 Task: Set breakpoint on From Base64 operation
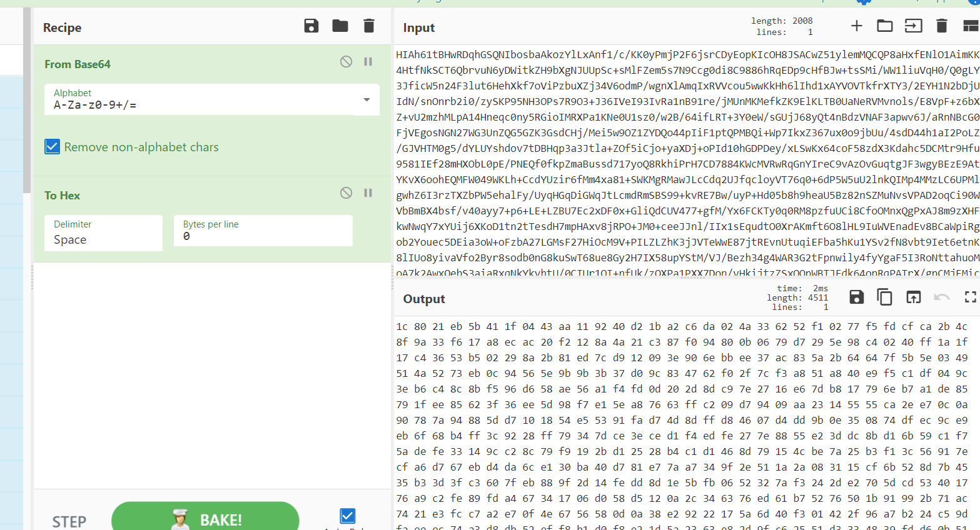coord(368,61)
